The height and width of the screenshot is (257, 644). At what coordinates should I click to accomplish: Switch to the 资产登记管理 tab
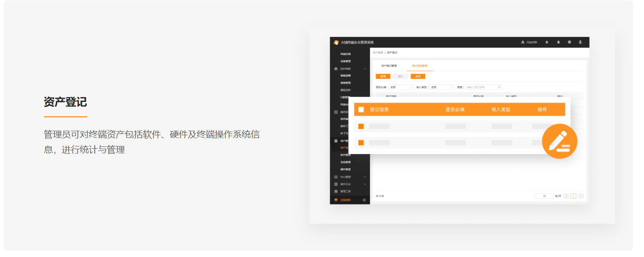(x=389, y=66)
